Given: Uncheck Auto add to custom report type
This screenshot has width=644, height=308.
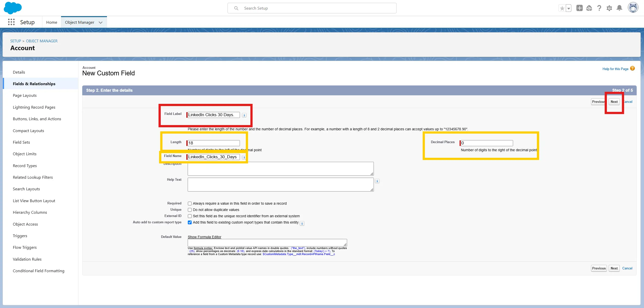Looking at the screenshot, I should click(190, 222).
